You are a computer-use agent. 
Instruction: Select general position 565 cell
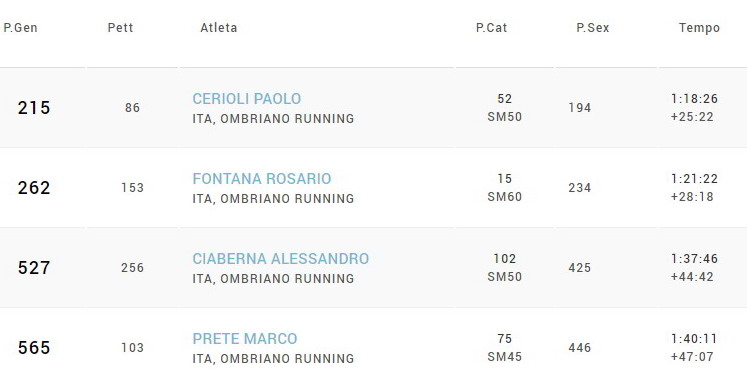click(x=34, y=348)
